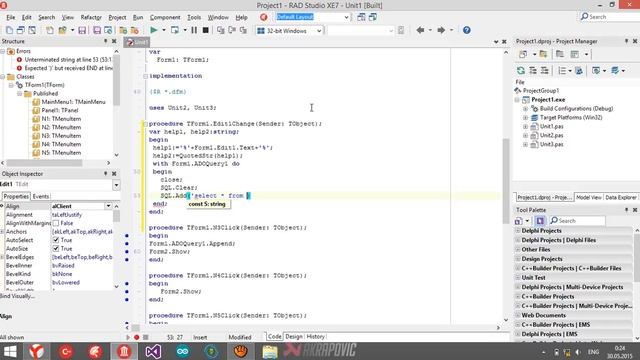The image size is (640, 360).
Task: Open File Explorer from taskbar
Action: pyautogui.click(x=270, y=351)
